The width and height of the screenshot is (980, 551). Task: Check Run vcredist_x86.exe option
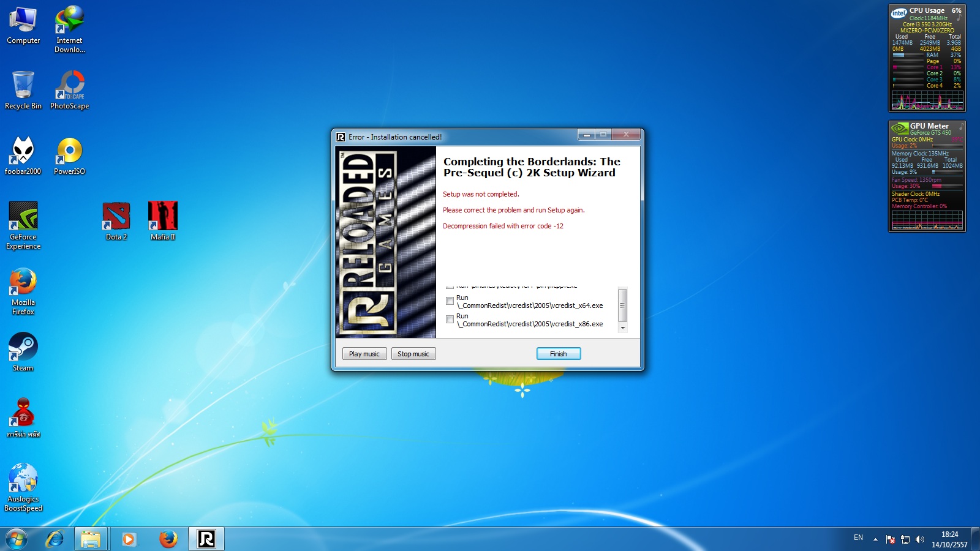(450, 320)
